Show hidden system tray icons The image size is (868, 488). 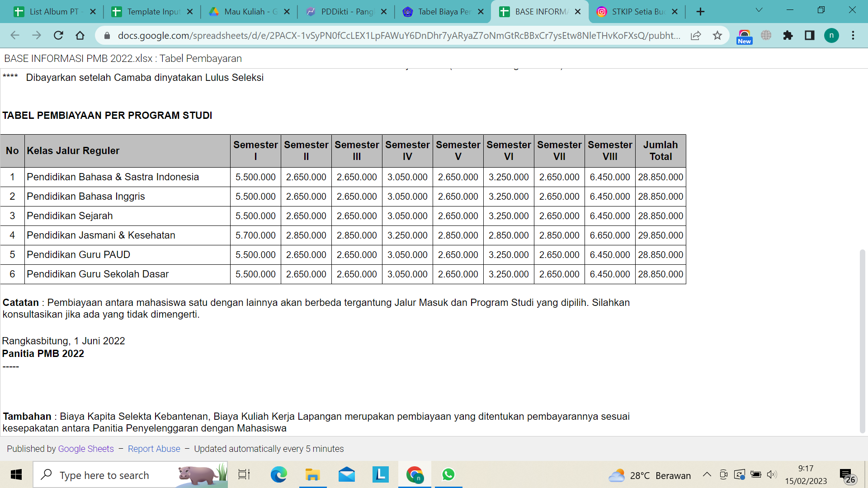(x=707, y=474)
